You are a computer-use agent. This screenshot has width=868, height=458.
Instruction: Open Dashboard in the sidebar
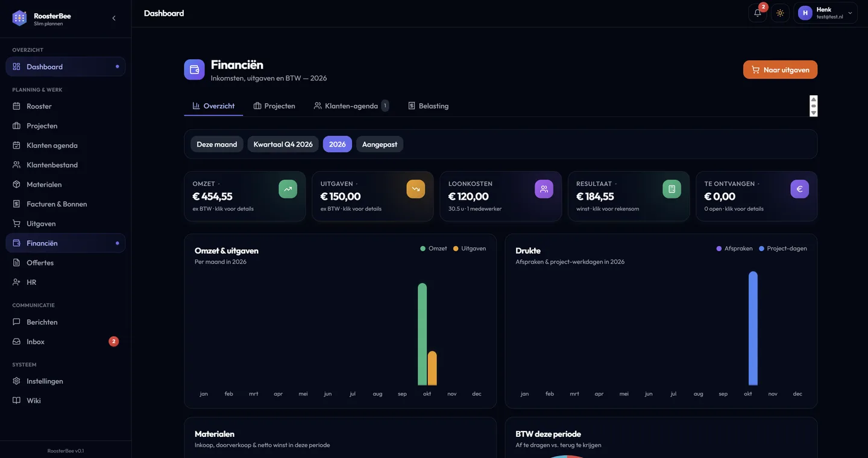tap(66, 66)
